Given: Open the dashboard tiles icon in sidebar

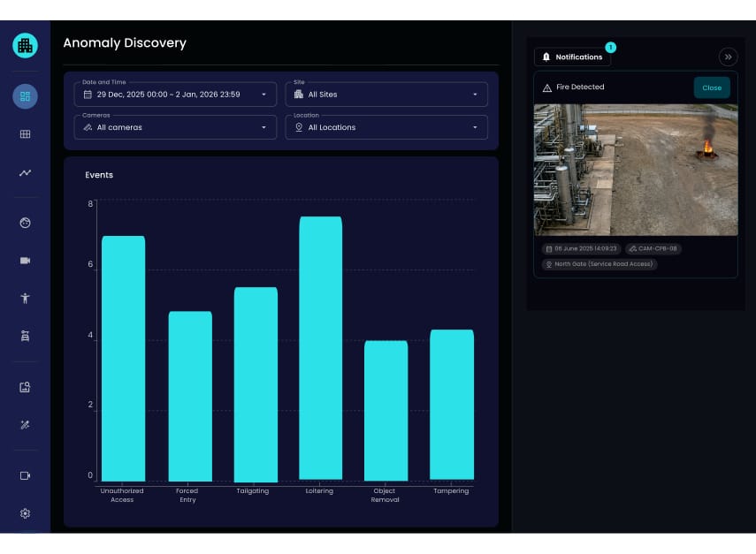Looking at the screenshot, I should tap(25, 96).
